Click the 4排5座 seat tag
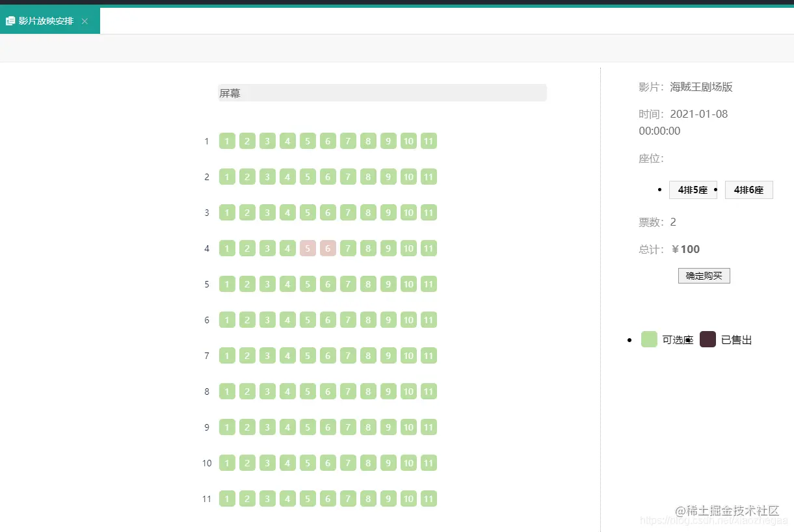794x532 pixels. [x=693, y=190]
